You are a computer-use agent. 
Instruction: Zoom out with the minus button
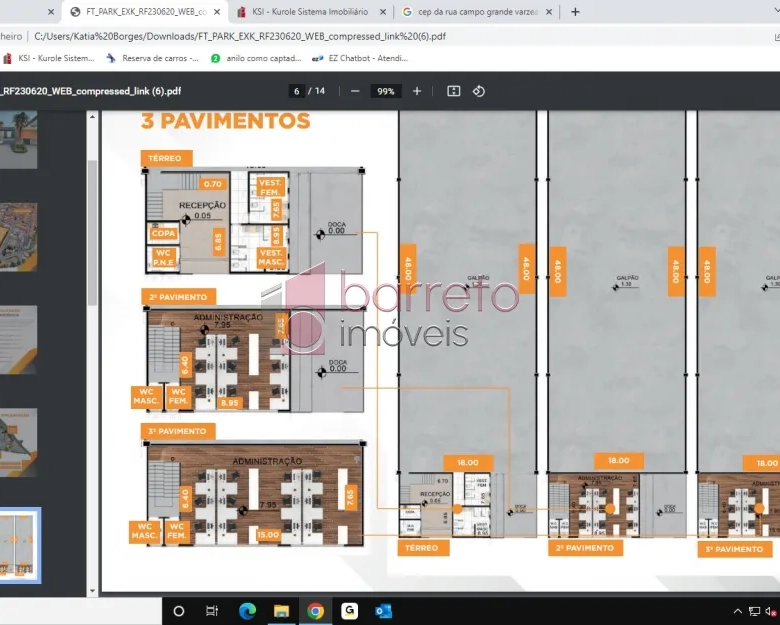355,91
